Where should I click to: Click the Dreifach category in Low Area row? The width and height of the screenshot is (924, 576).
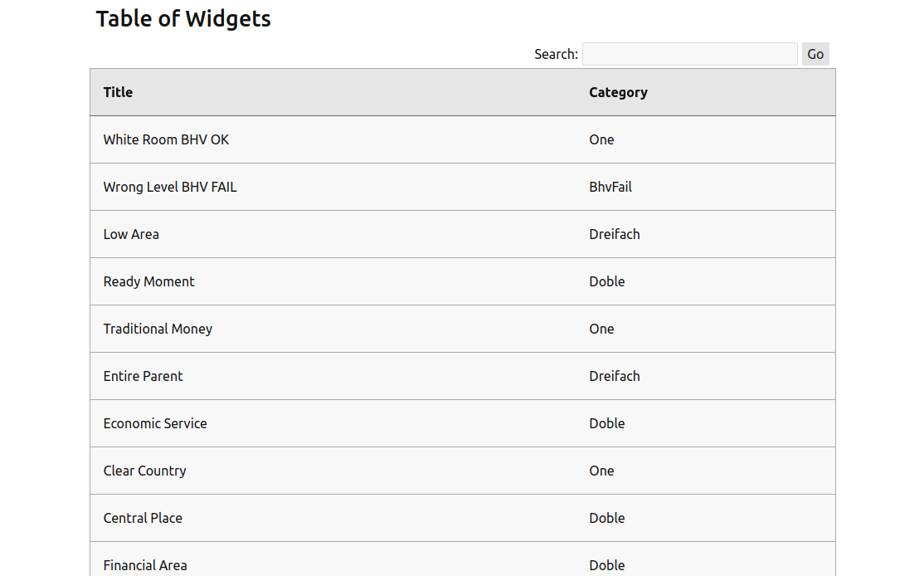tap(615, 234)
